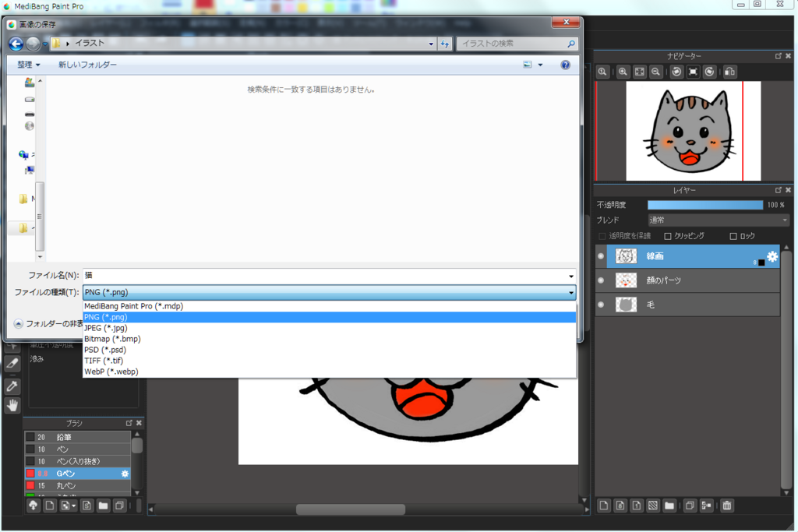
Task: Merge layer down with the merge icon
Action: pos(706,505)
